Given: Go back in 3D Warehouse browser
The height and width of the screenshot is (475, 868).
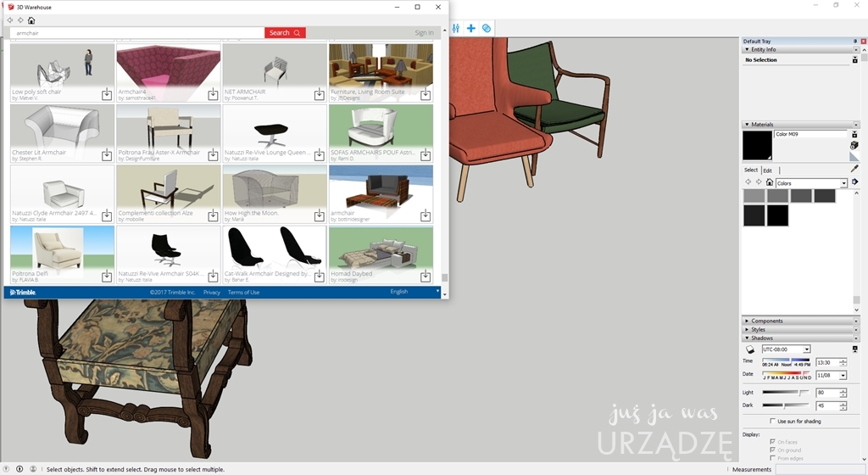Looking at the screenshot, I should 10,20.
